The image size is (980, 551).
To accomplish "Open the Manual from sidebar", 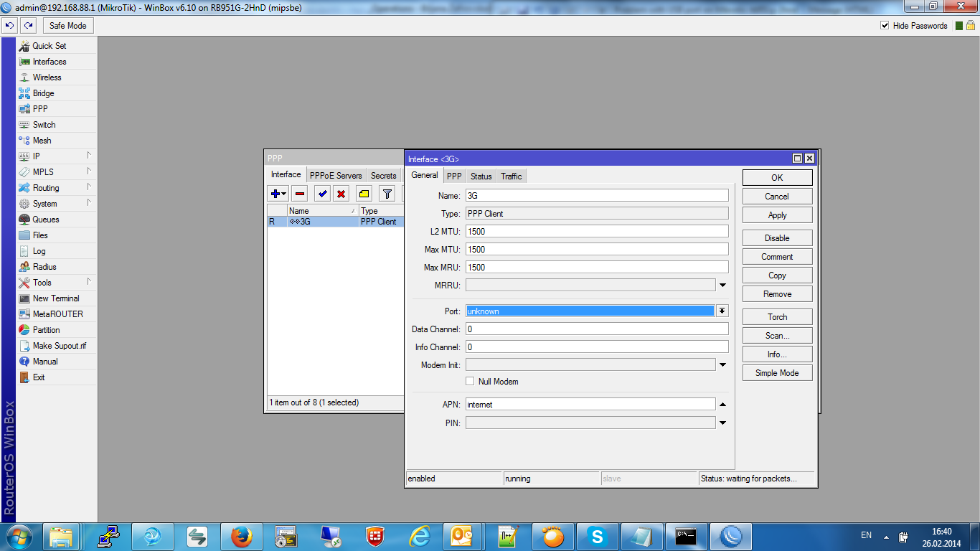I will point(56,362).
